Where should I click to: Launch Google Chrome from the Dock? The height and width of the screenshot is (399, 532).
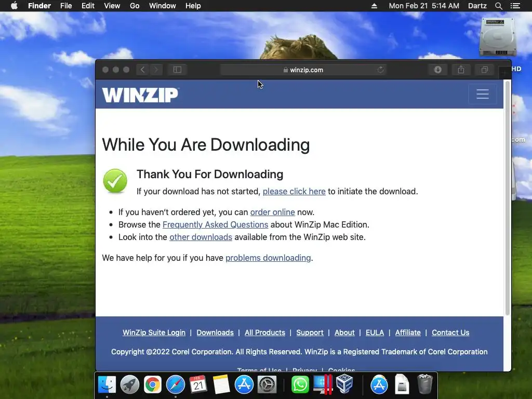pyautogui.click(x=153, y=385)
